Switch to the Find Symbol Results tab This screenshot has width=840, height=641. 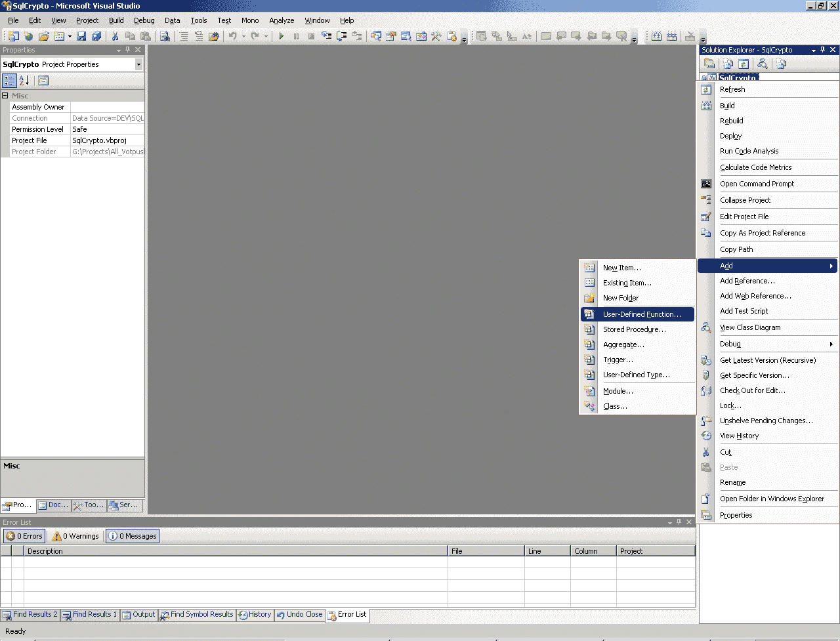coord(197,615)
